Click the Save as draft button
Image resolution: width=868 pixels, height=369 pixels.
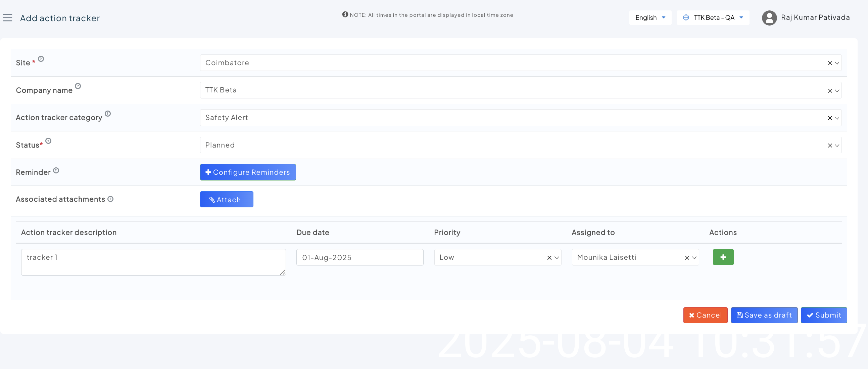pos(764,315)
